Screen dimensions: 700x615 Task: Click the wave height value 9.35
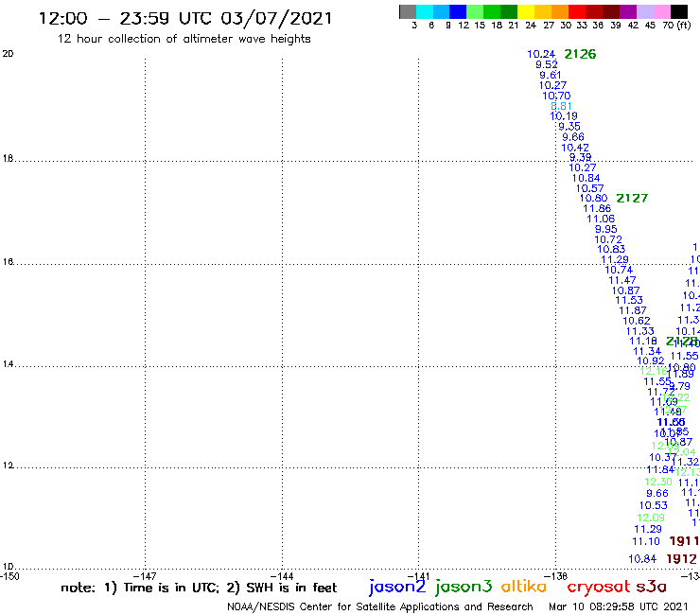[x=569, y=127]
